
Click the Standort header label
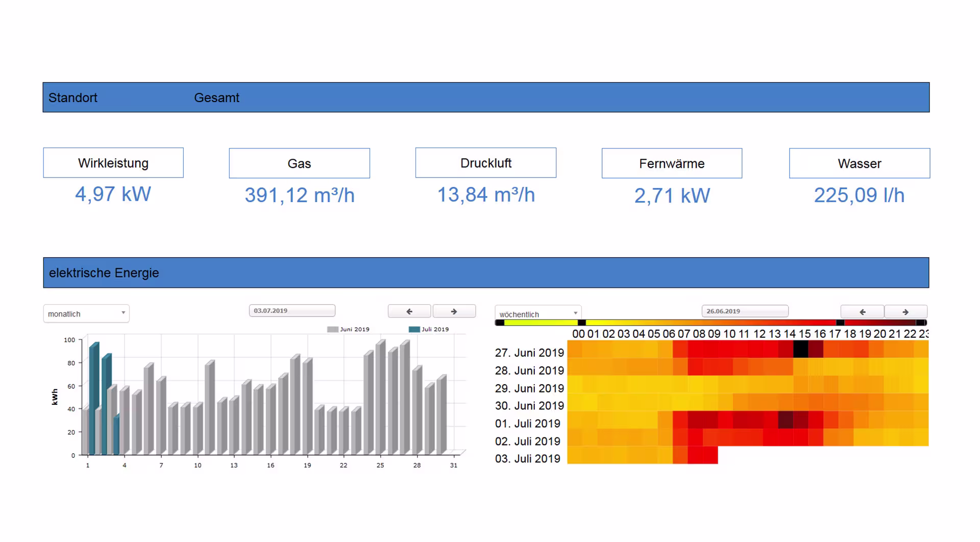click(x=72, y=97)
